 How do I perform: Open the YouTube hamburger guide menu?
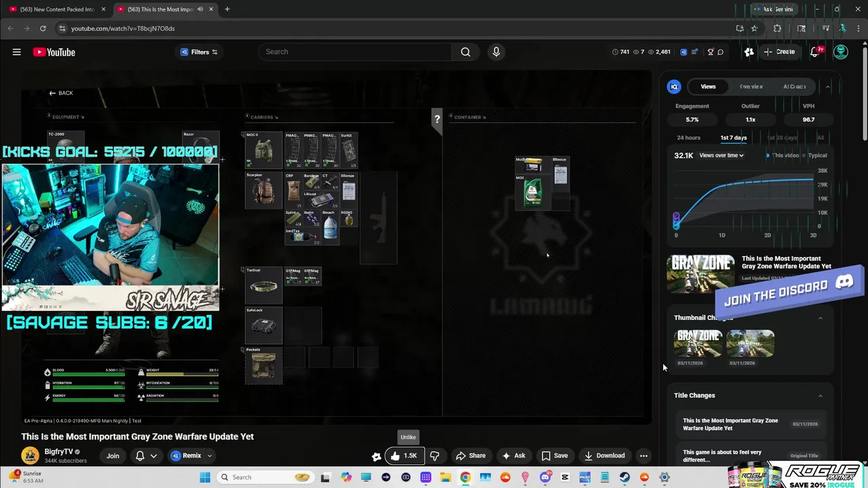[16, 52]
